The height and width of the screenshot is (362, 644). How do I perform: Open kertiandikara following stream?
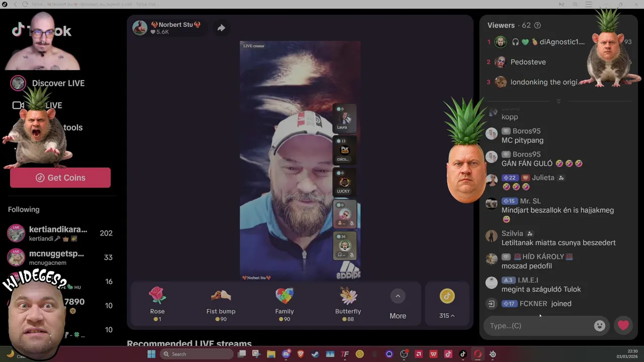tap(60, 233)
